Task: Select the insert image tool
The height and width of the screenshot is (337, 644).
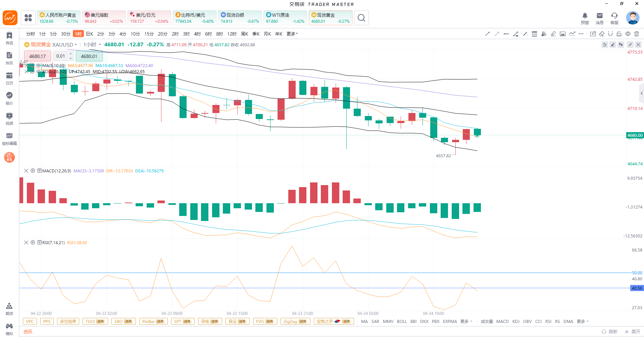Action: coord(563,34)
